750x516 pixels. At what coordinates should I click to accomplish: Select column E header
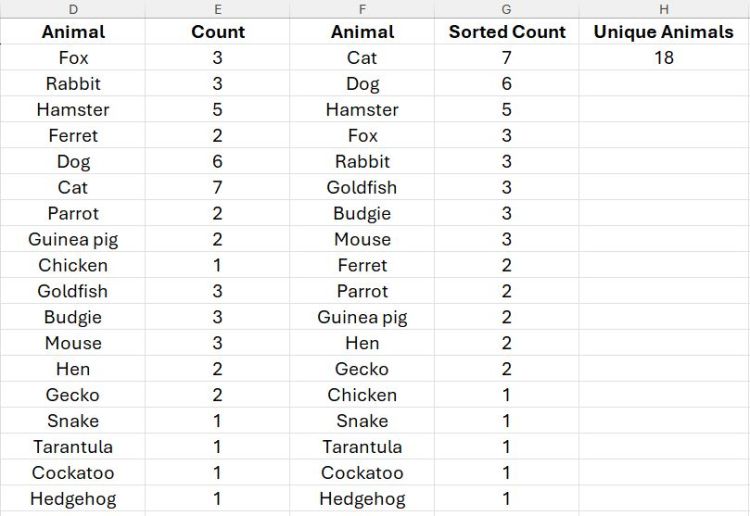[218, 9]
